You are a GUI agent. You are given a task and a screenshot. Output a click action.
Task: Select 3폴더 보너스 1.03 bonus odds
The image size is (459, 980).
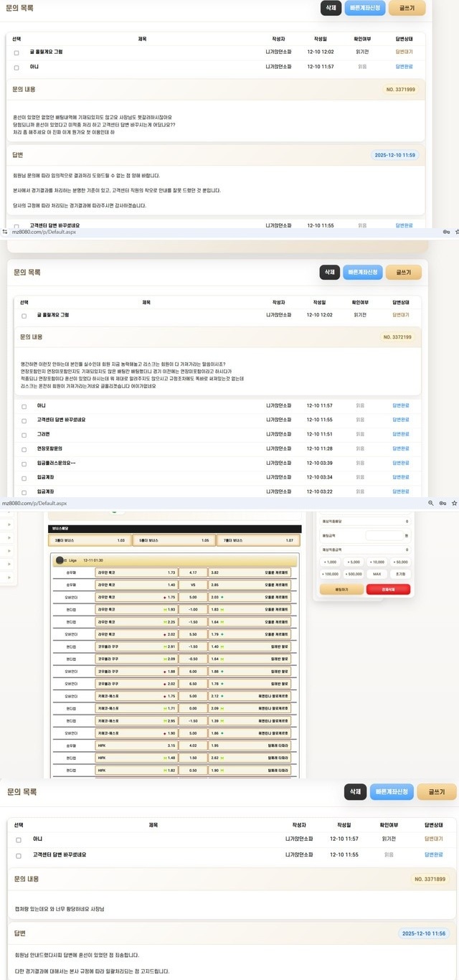point(90,540)
